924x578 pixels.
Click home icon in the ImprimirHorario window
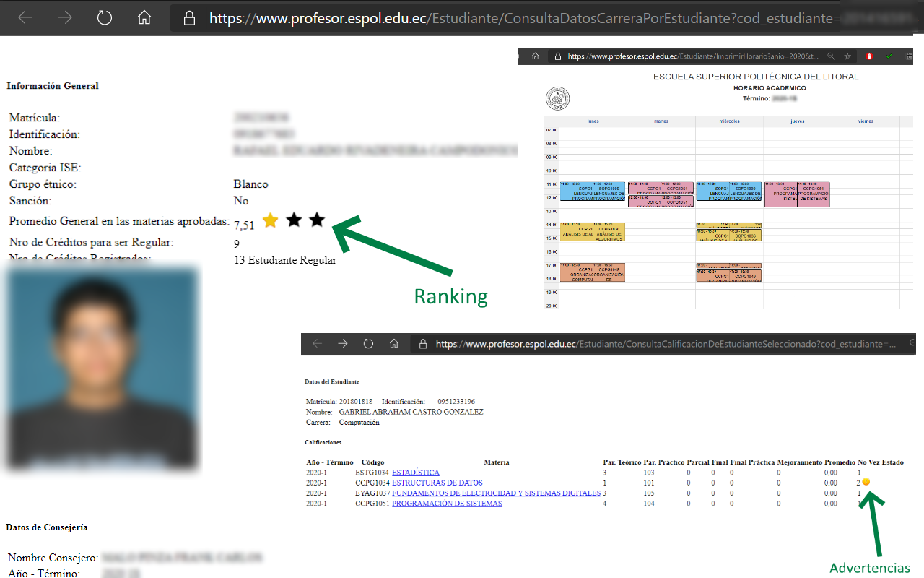tap(535, 56)
